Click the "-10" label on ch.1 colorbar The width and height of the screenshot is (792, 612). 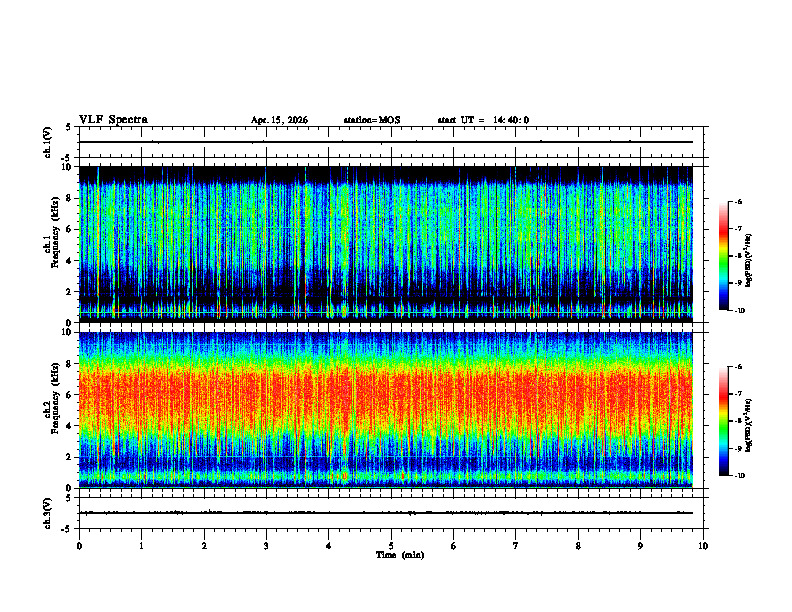pyautogui.click(x=739, y=311)
